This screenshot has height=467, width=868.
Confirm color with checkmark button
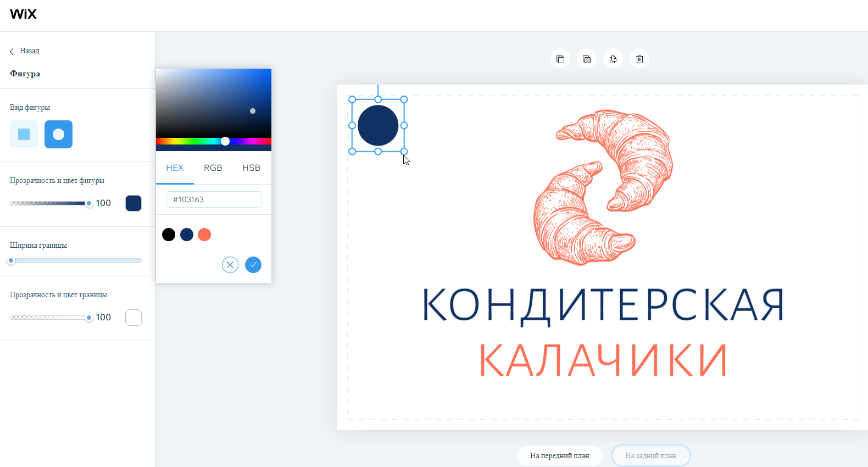click(253, 265)
